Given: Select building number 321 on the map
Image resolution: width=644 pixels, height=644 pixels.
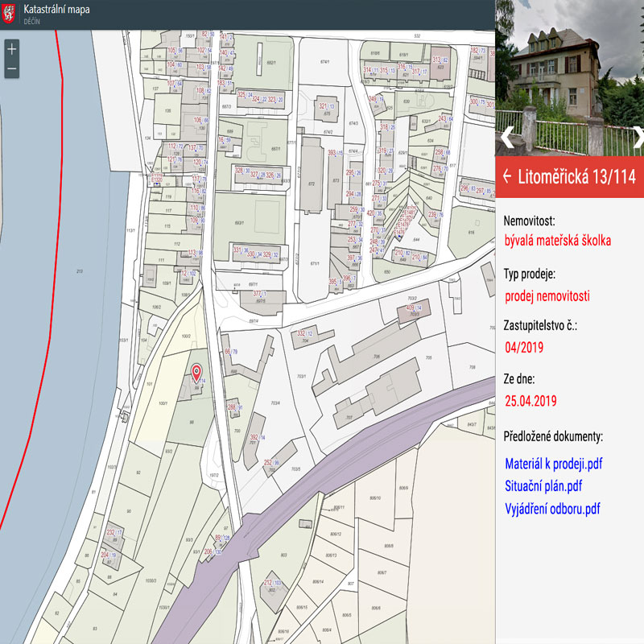Looking at the screenshot, I should [x=323, y=106].
